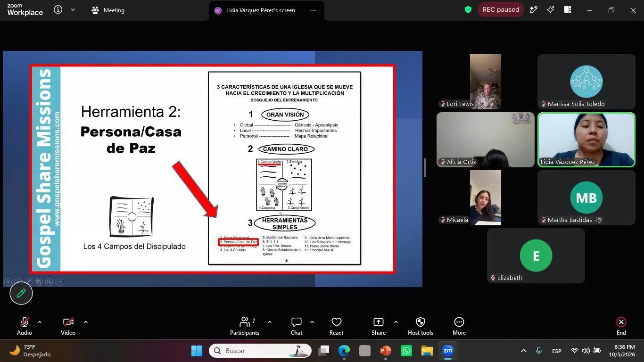Open the Participants list
The image size is (644, 362).
[245, 322]
